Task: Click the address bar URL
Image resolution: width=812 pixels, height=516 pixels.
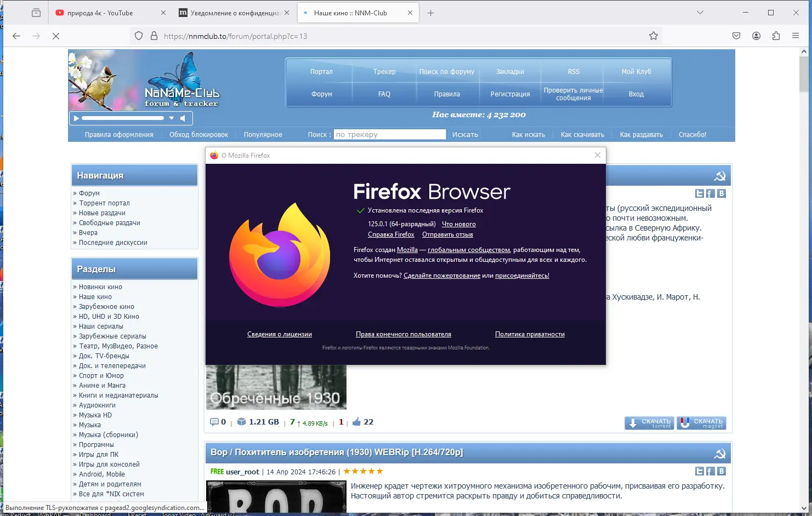Action: (236, 36)
